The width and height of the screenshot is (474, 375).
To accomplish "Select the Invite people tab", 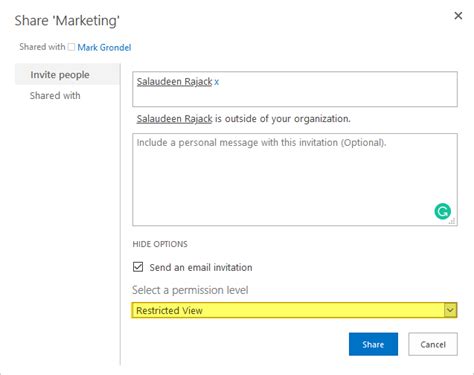I will coord(67,75).
